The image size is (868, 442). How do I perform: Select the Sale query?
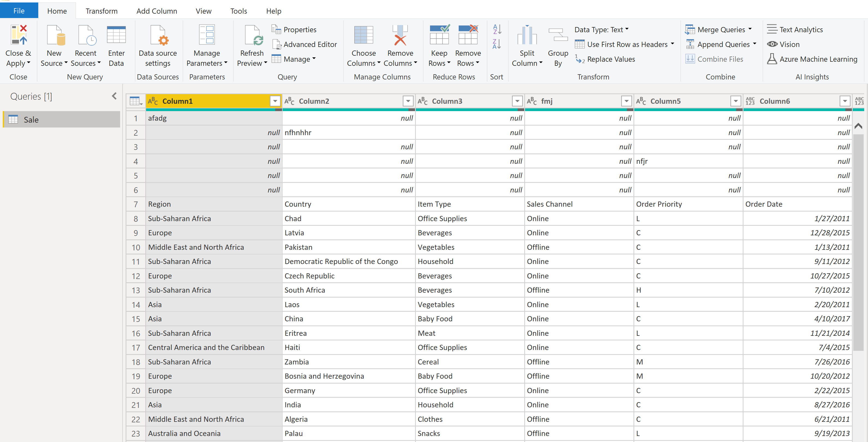(x=31, y=119)
